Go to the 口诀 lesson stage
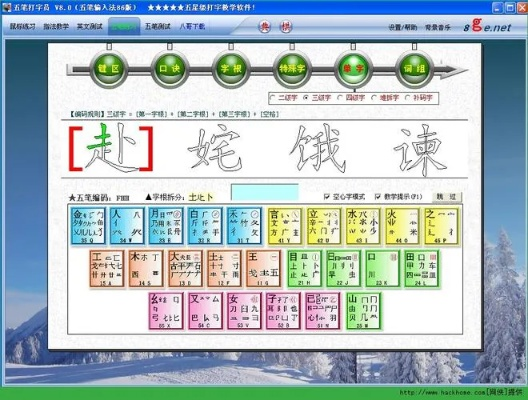This screenshot has width=528, height=400. (170, 69)
